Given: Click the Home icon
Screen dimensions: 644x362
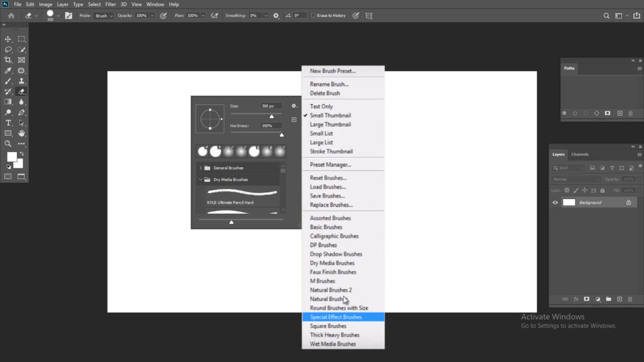Looking at the screenshot, I should (11, 16).
